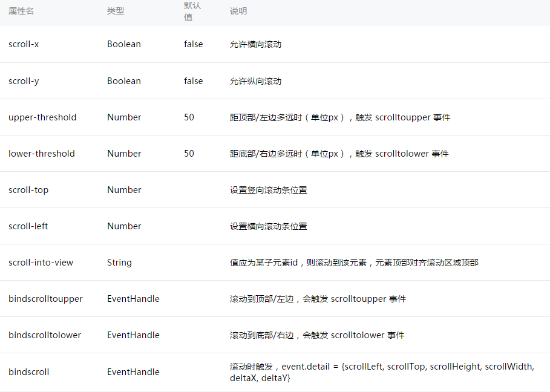Select the bindscrolltolower property name
The height and width of the screenshot is (392, 550).
point(45,335)
